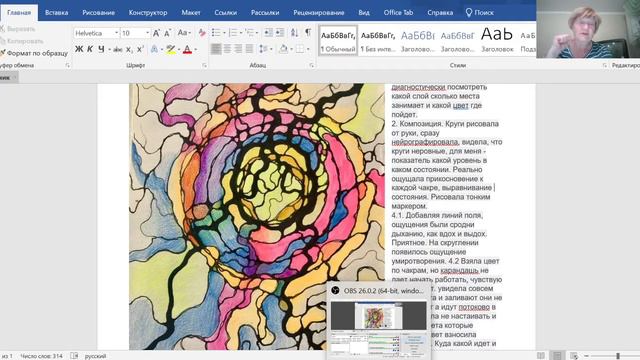640x360 pixels.
Task: Switch to Read Mode view
Action: point(541,356)
